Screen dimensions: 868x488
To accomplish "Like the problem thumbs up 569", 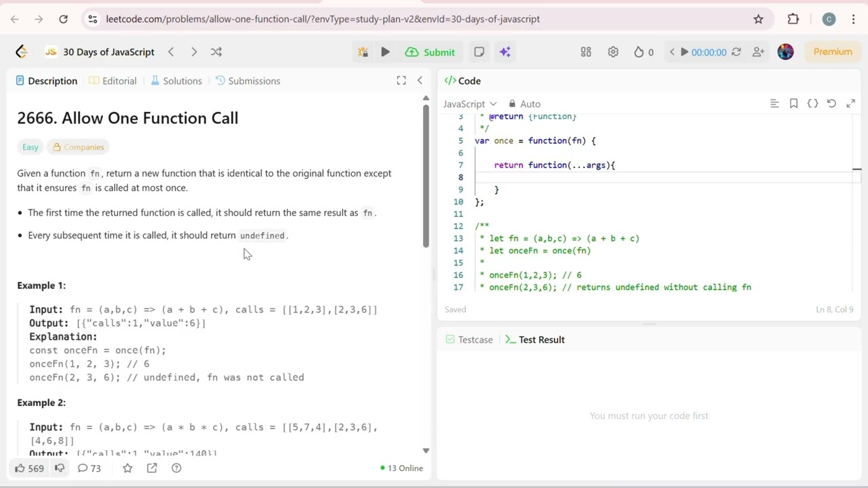I will [x=29, y=468].
